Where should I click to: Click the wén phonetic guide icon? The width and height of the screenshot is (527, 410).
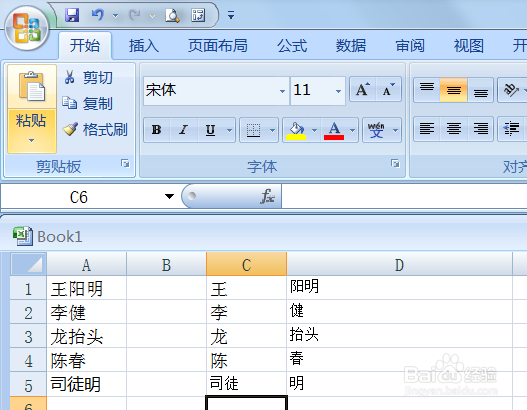(x=376, y=130)
